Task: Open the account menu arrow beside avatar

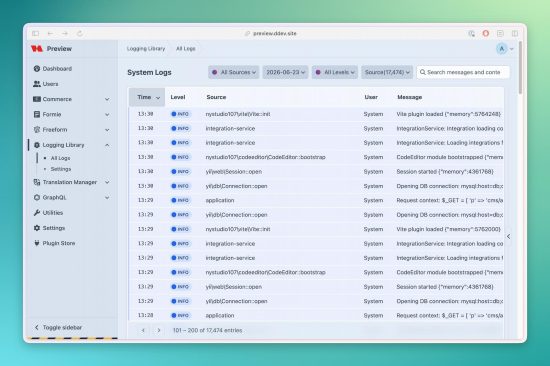Action: [511, 49]
